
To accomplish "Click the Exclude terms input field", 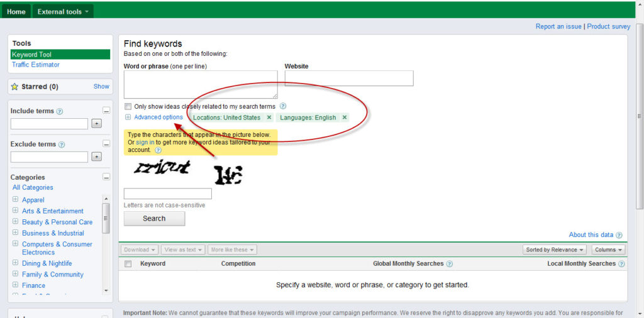I will click(49, 157).
